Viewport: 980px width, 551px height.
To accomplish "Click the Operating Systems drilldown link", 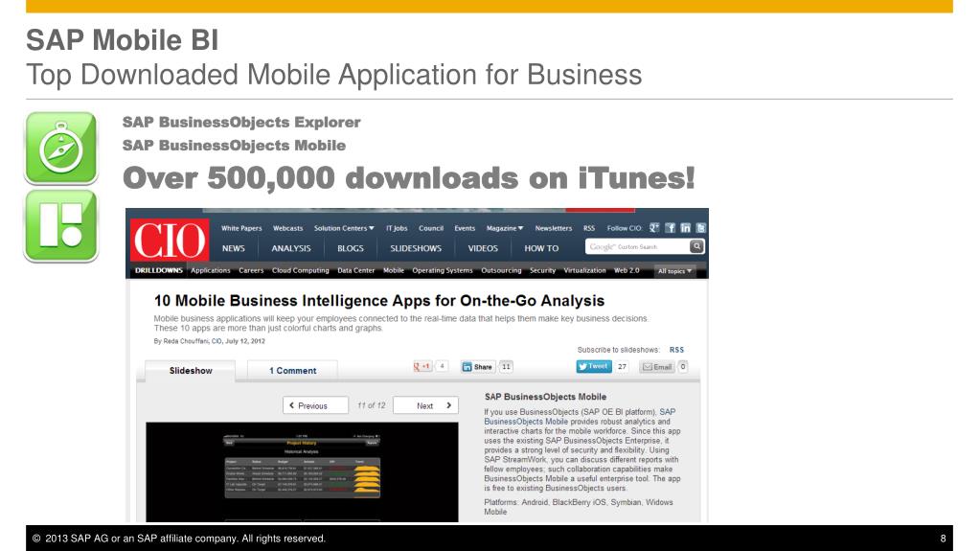I will pos(443,271).
